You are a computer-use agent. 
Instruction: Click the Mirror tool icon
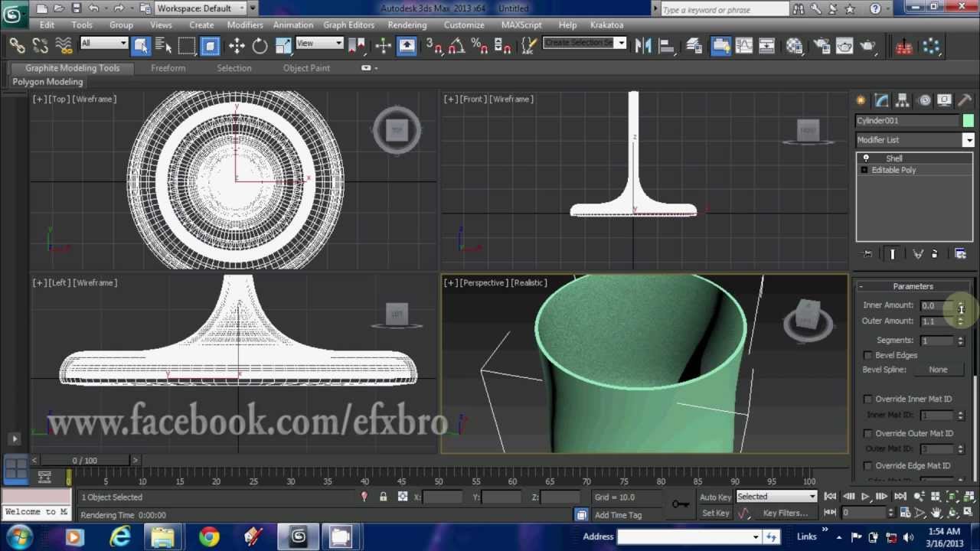click(642, 46)
